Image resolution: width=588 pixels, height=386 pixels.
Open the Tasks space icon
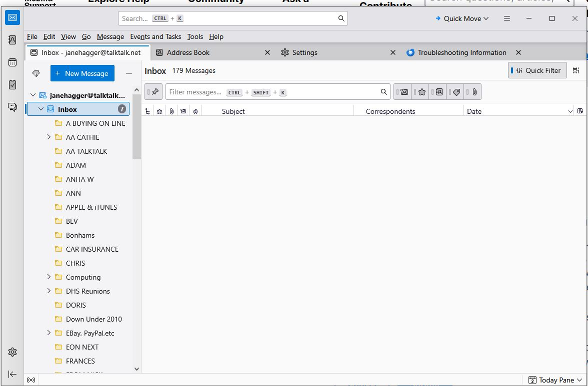[12, 85]
